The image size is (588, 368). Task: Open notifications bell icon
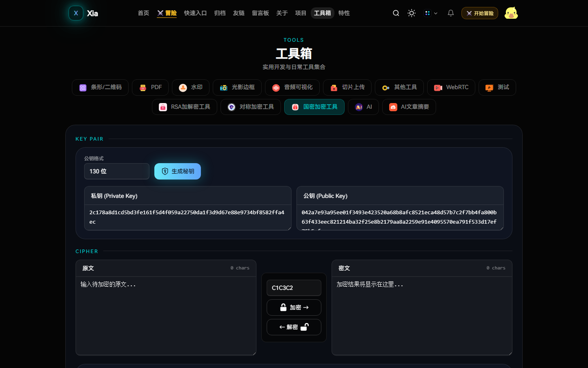[451, 13]
